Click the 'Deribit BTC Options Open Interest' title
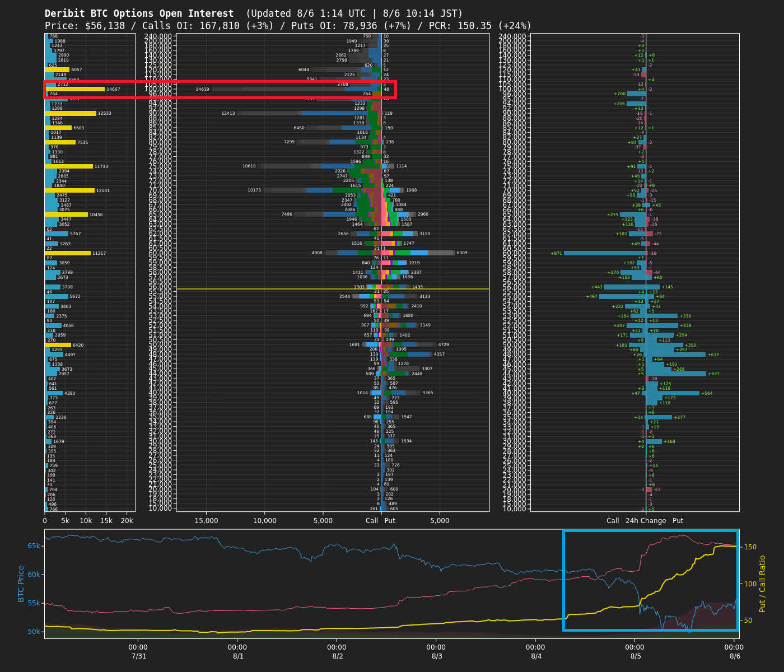This screenshot has width=784, height=672. pyautogui.click(x=139, y=13)
